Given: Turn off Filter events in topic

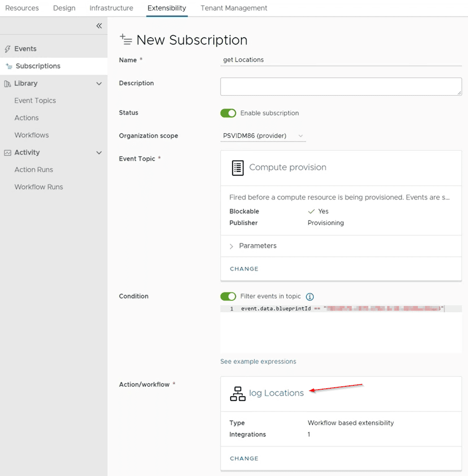Looking at the screenshot, I should pyautogui.click(x=228, y=297).
